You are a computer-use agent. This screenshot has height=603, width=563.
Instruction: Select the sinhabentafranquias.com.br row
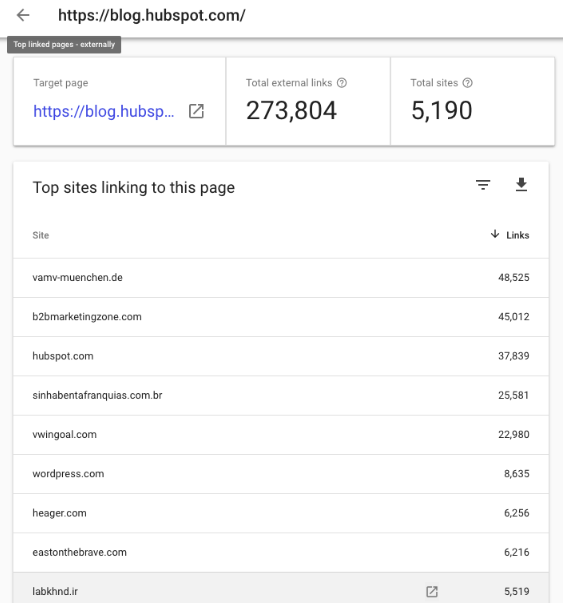(281, 395)
